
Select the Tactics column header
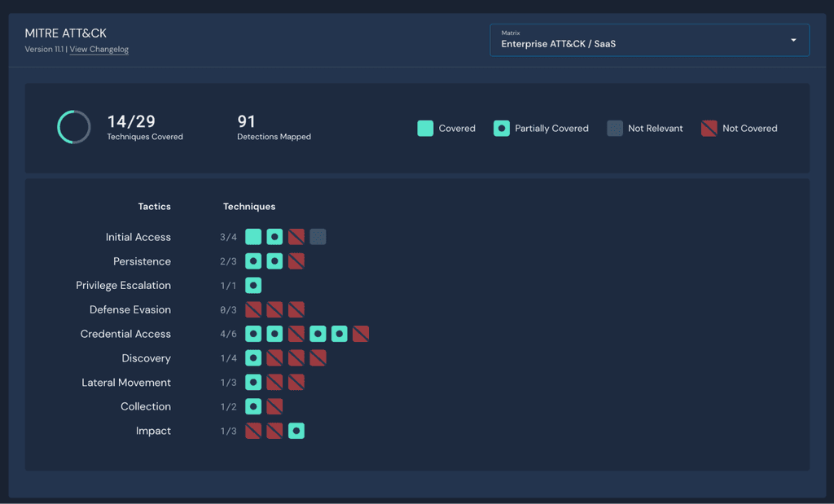[x=154, y=206]
